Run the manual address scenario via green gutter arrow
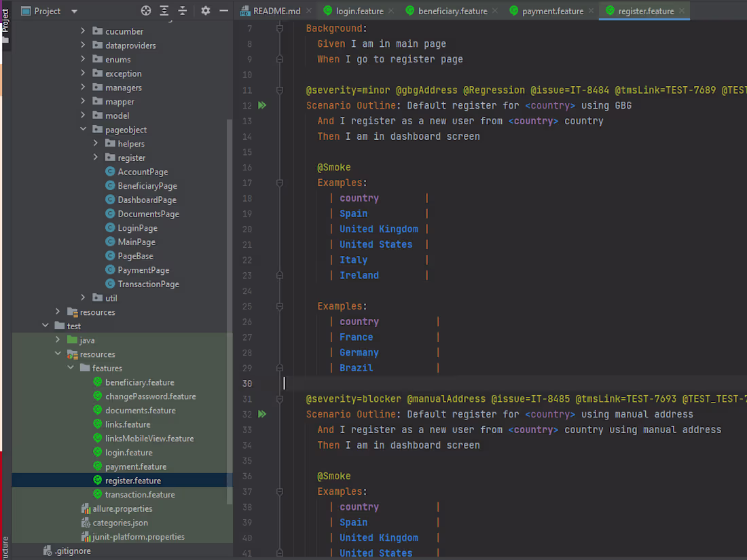The width and height of the screenshot is (747, 560). (262, 413)
